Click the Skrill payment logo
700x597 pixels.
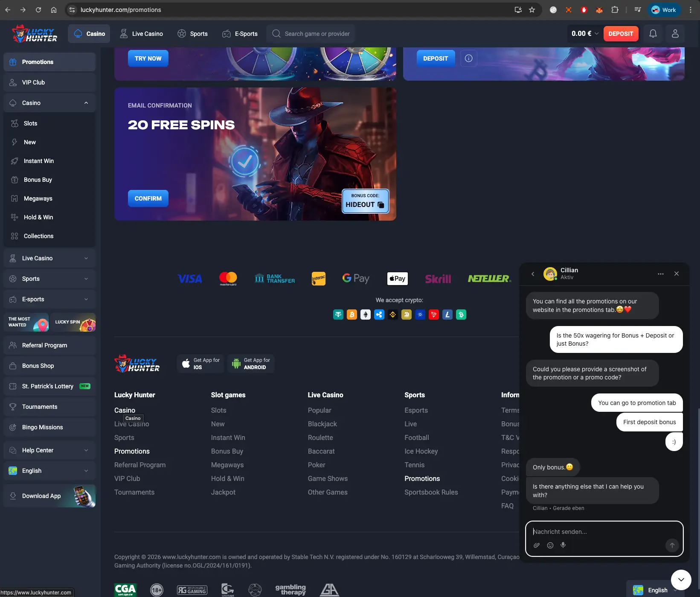(438, 279)
